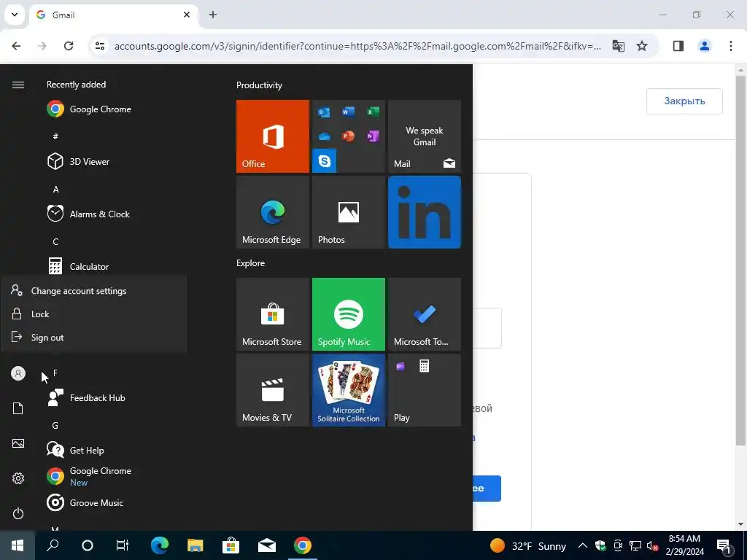Switch to the Gmail tab in Chrome
Screen dimensions: 747x560
coord(115,15)
